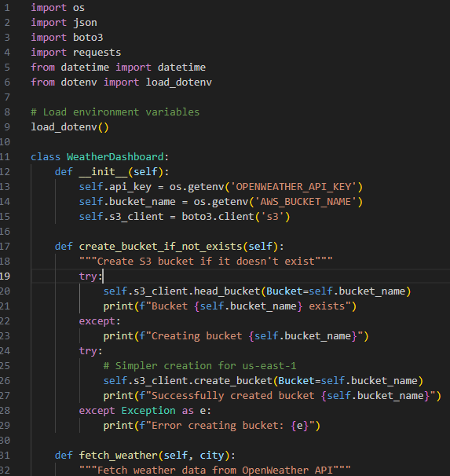
Task: Click the docstring "Create S3 bucket if it doesn't exist"
Action: click(206, 261)
